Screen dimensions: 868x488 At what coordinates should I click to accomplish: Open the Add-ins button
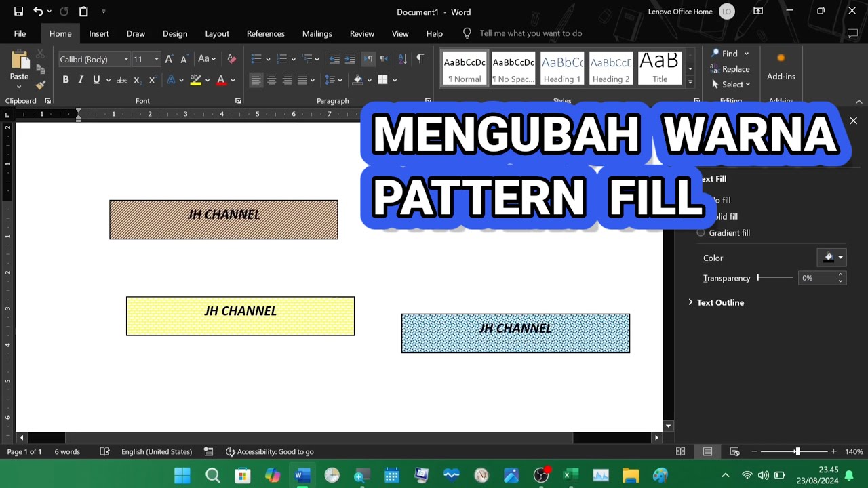pos(781,68)
